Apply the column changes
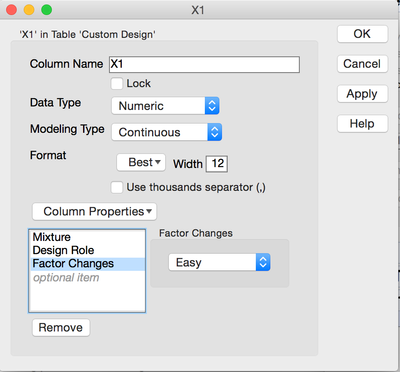This screenshot has height=372, width=400. coord(362,94)
